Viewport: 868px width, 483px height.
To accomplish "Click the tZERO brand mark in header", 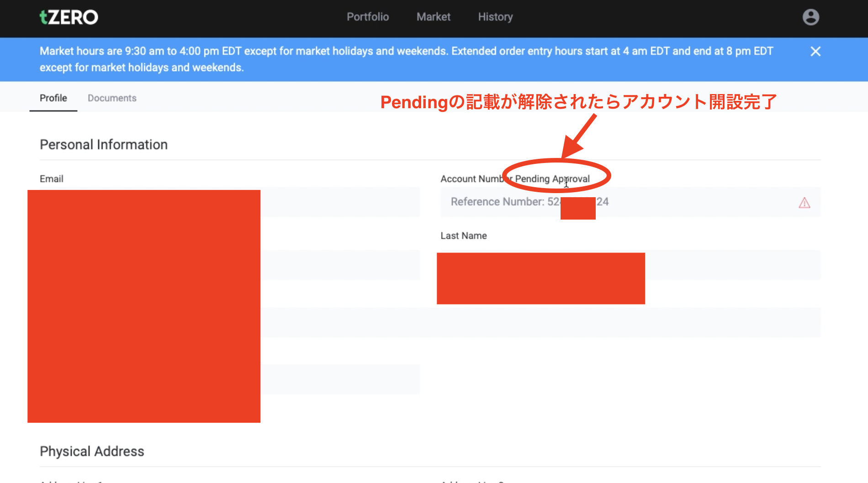I will point(69,17).
